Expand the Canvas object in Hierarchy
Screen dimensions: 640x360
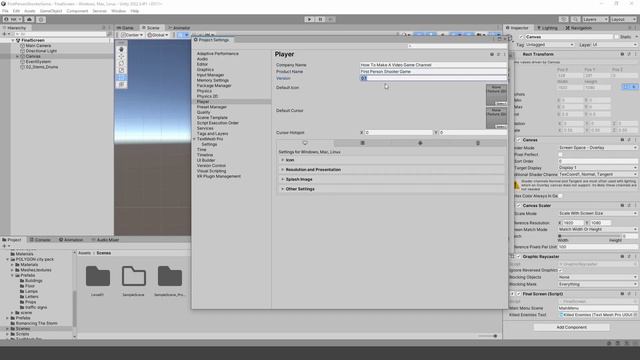pos(18,56)
